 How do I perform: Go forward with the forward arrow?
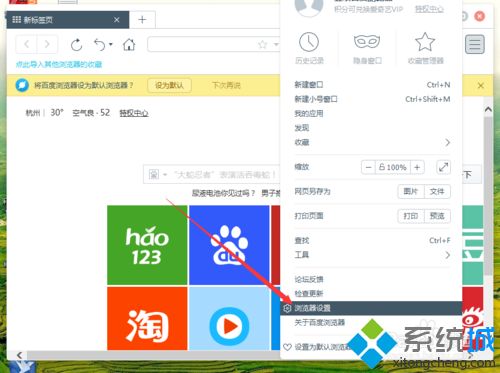tap(47, 44)
